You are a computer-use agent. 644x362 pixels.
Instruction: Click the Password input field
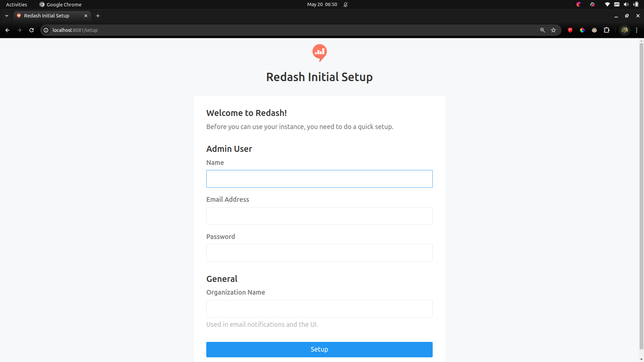click(319, 252)
